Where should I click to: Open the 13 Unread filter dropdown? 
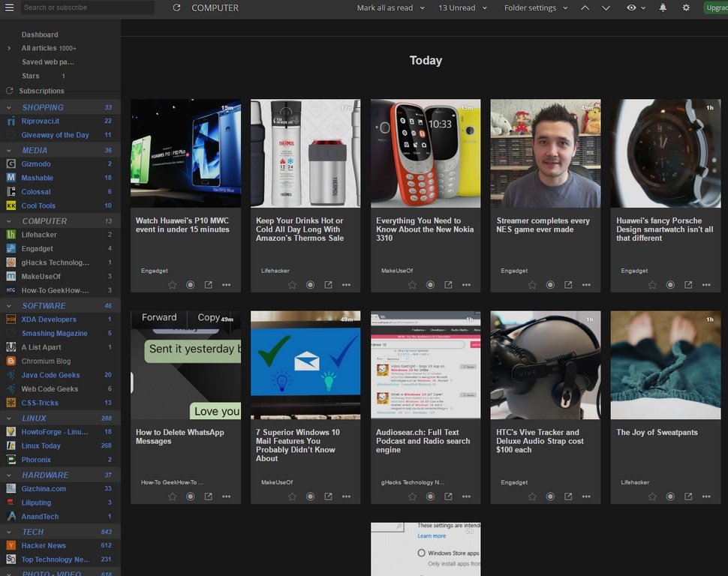coord(462,8)
